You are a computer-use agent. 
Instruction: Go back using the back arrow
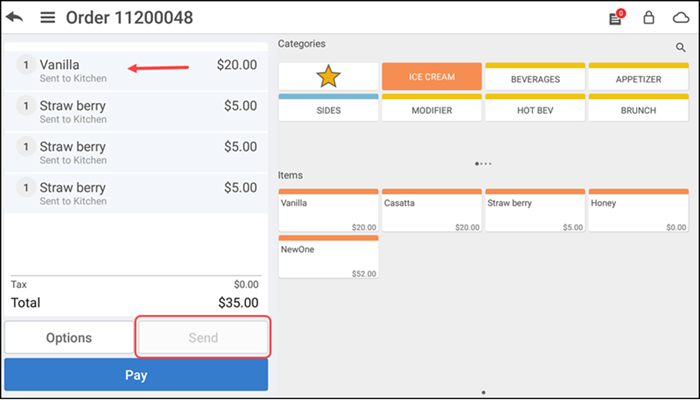click(x=14, y=17)
